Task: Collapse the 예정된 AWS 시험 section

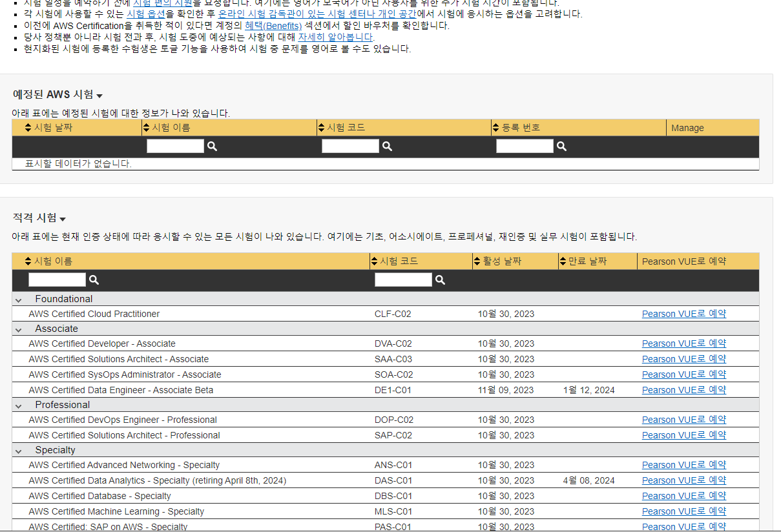Action: (99, 96)
